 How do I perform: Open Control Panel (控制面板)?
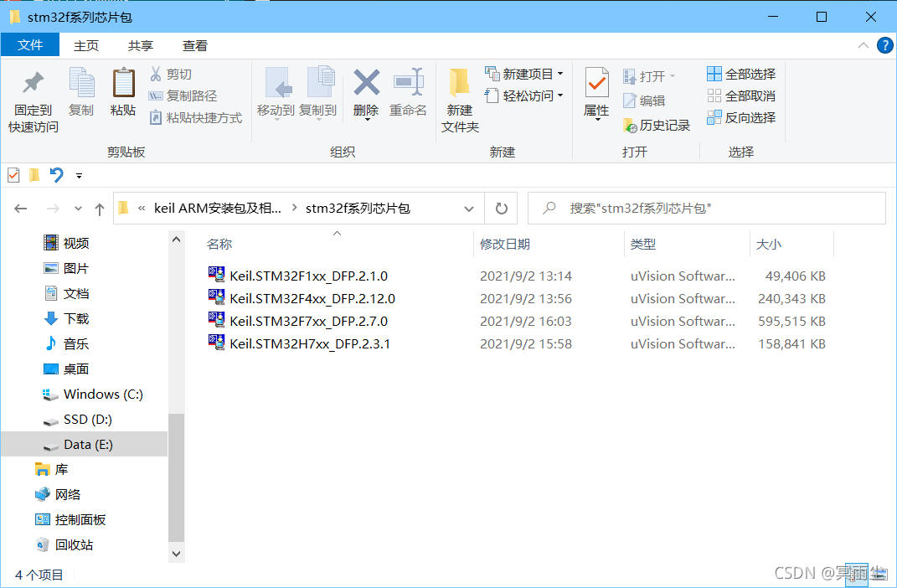pos(70,520)
